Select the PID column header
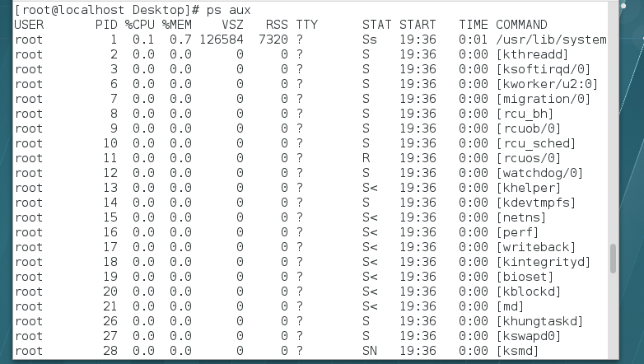 [x=106, y=25]
